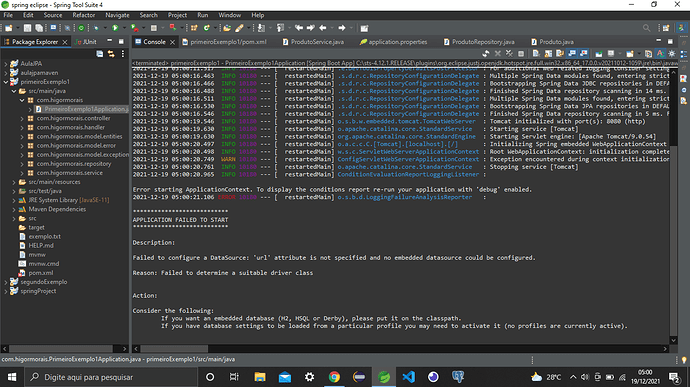The width and height of the screenshot is (690, 387).
Task: Expand the src/main/resources folder
Action: pyautogui.click(x=14, y=182)
